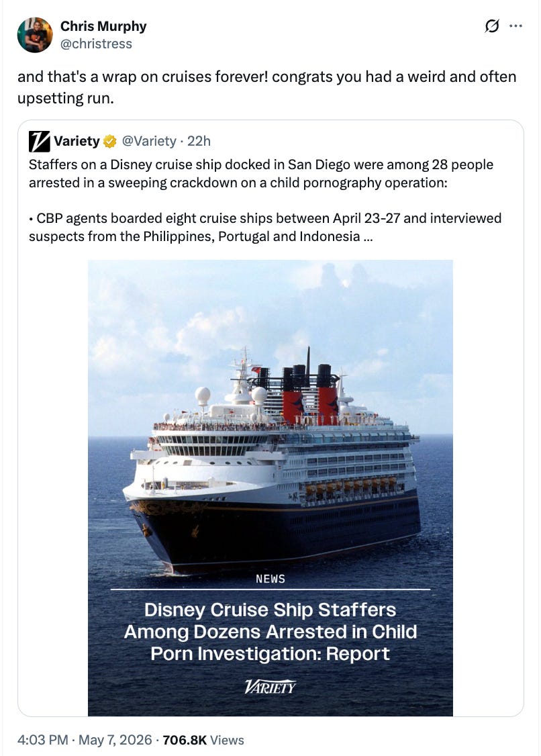The image size is (541, 756).
Task: Click the gold verified badge next to Variety
Action: coord(110,141)
